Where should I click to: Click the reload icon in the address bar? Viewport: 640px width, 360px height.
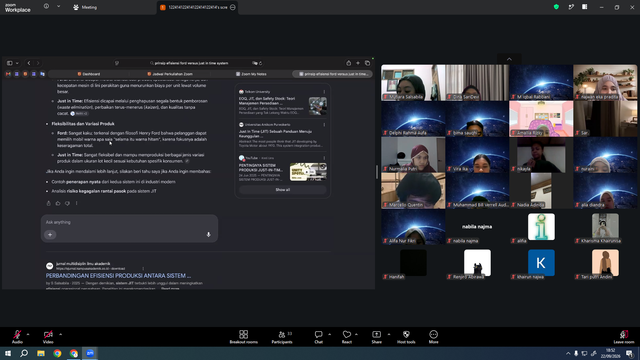pyautogui.click(x=260, y=63)
